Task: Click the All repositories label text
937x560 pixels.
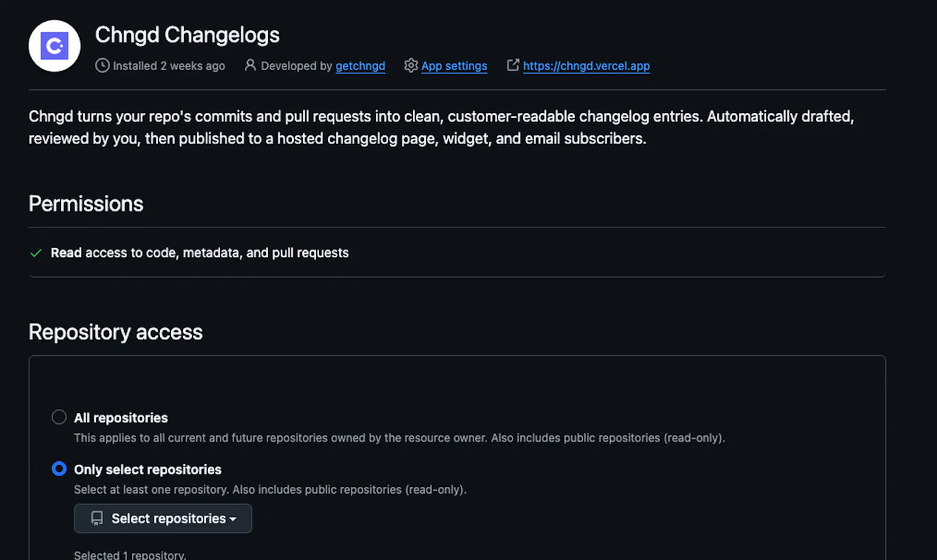Action: coord(121,418)
